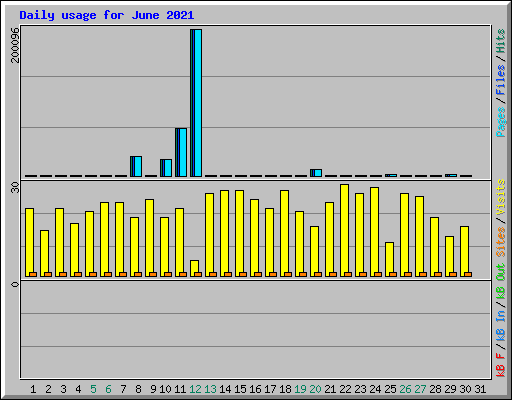
Task: Click the y-axis value 200096
Action: tap(15, 45)
